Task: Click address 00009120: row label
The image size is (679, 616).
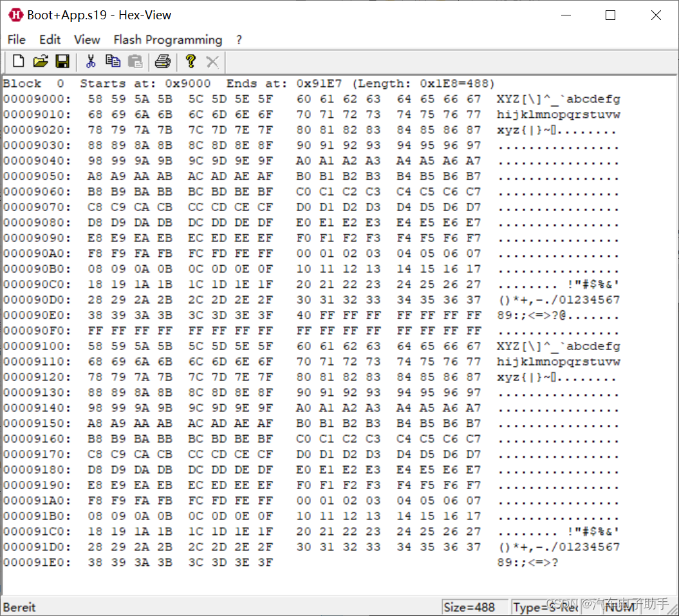Action: pyautogui.click(x=37, y=377)
